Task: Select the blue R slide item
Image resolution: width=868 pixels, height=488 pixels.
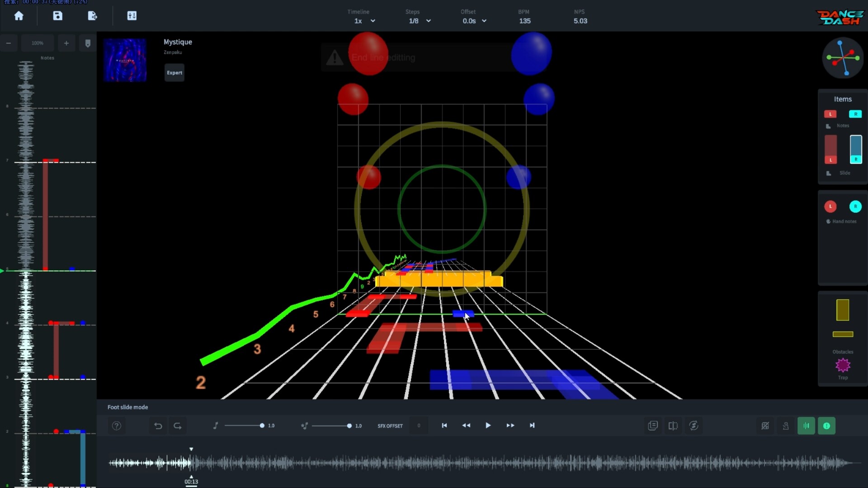Action: 856,150
